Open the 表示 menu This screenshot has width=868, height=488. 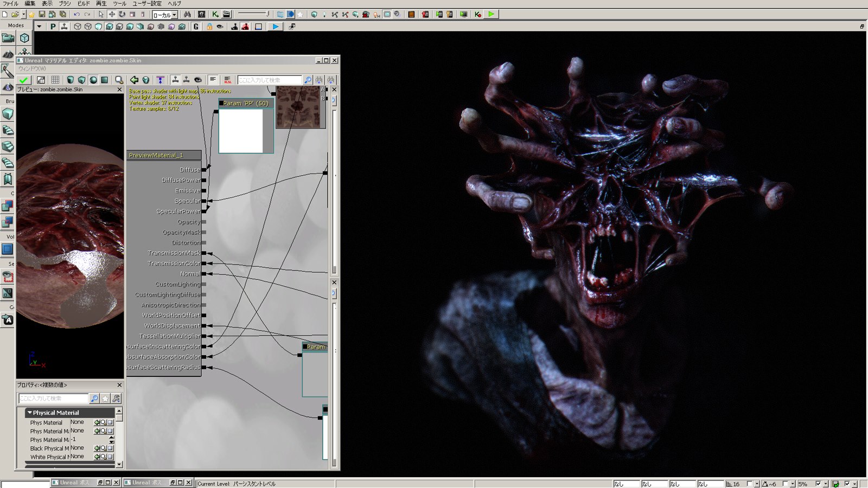click(x=47, y=3)
